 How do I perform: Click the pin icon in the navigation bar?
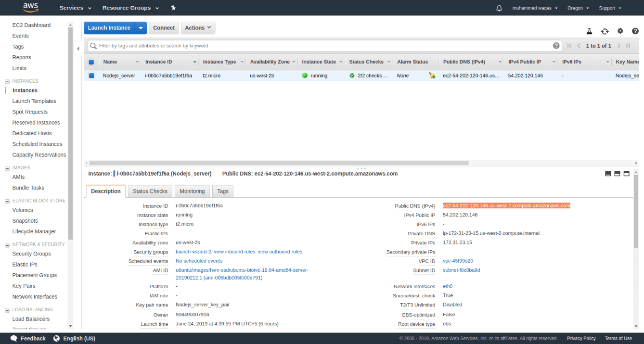(x=173, y=8)
